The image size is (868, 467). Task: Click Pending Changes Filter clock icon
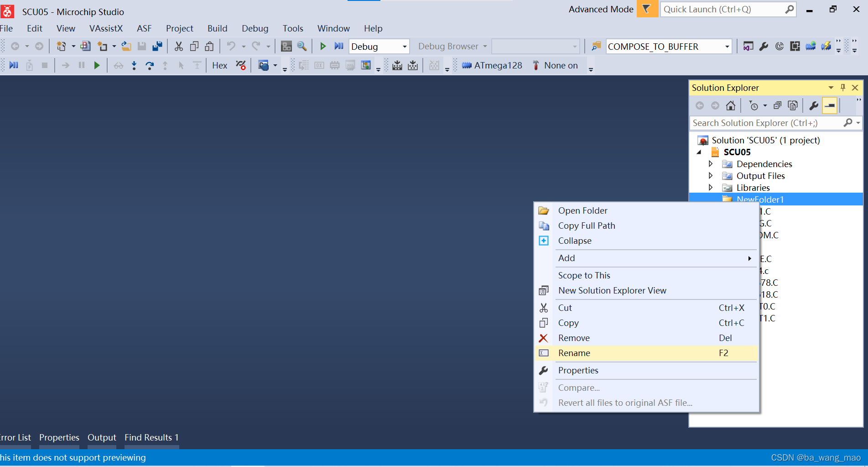[754, 106]
